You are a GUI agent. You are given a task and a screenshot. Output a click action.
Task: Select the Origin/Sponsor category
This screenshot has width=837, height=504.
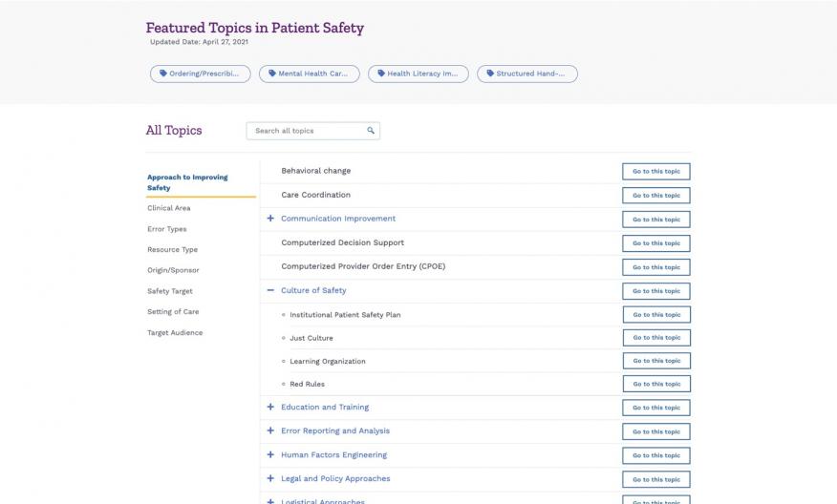point(173,270)
